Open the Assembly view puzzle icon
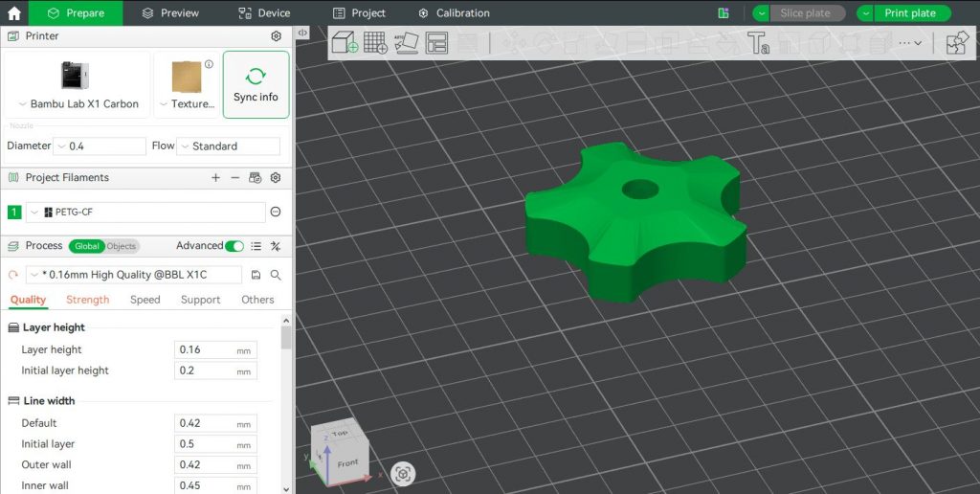The width and height of the screenshot is (980, 494). (x=956, y=43)
